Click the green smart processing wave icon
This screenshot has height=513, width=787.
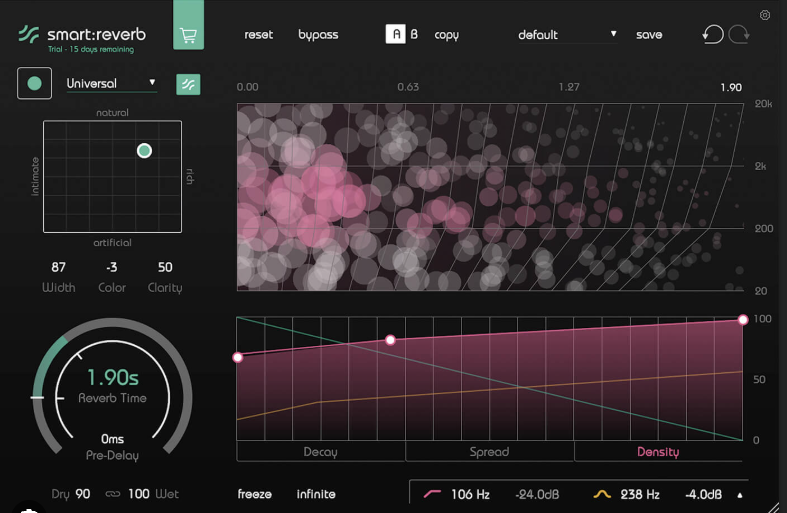pyautogui.click(x=188, y=84)
